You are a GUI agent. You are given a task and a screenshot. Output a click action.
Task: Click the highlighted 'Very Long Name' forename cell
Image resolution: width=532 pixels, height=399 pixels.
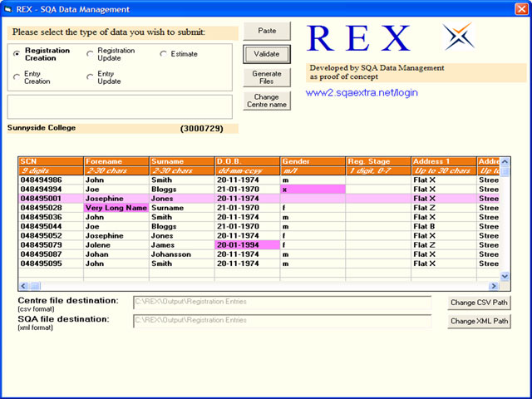click(116, 208)
